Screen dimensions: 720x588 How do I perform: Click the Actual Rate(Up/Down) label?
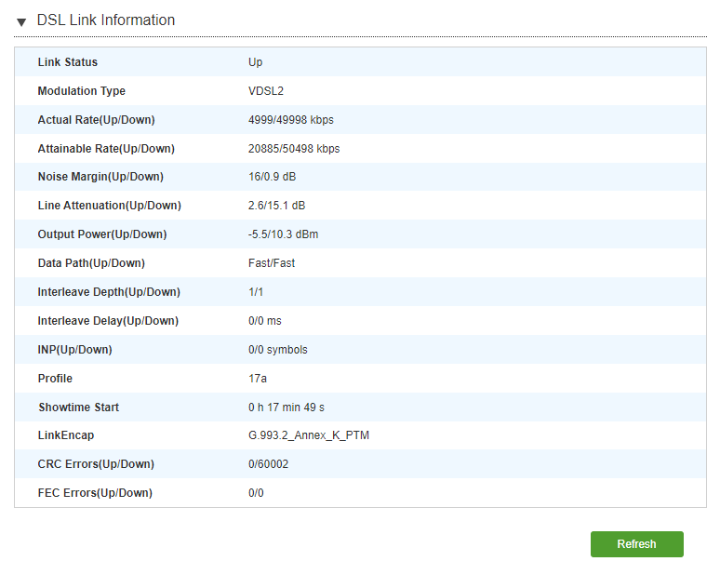pyautogui.click(x=96, y=120)
